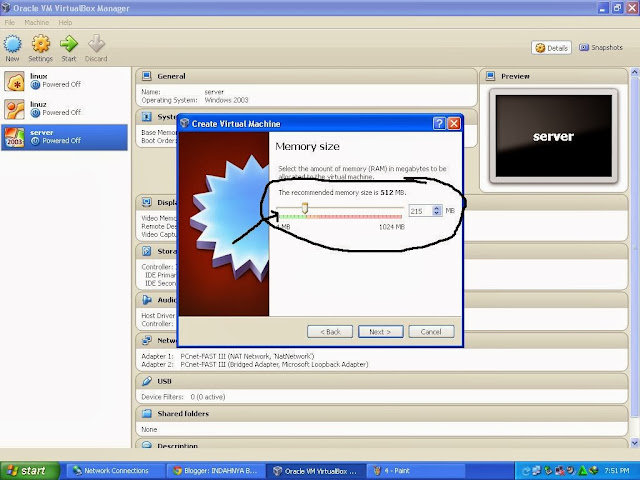Click the memory size slider handle
The image size is (640, 480).
pyautogui.click(x=304, y=208)
